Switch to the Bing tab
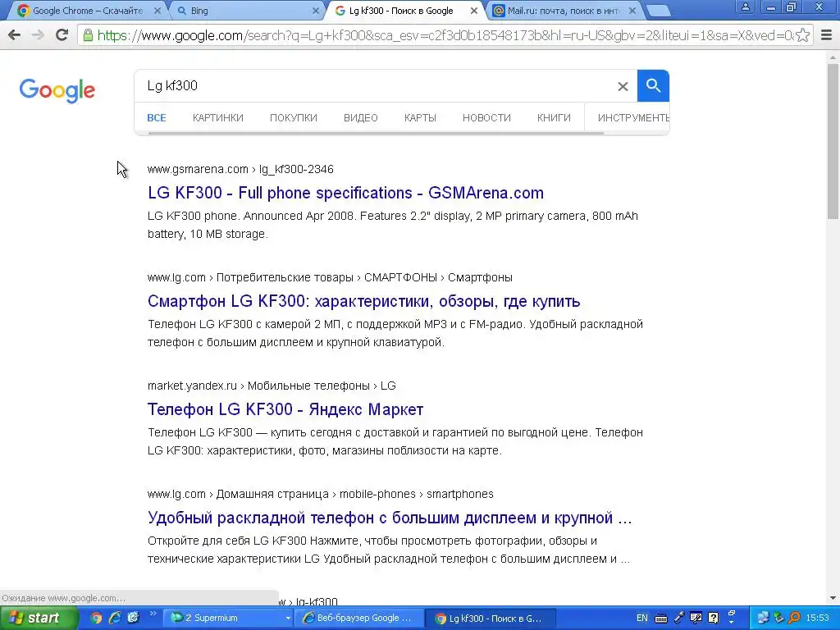The height and width of the screenshot is (630, 840). tap(246, 11)
